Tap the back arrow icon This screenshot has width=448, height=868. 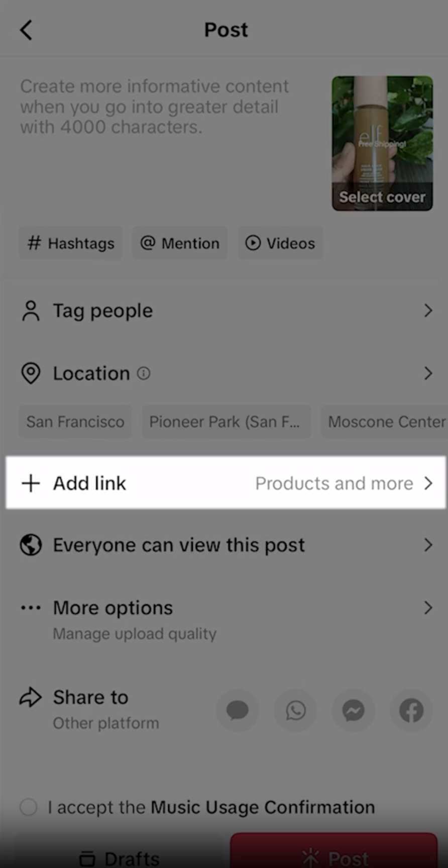pyautogui.click(x=26, y=30)
